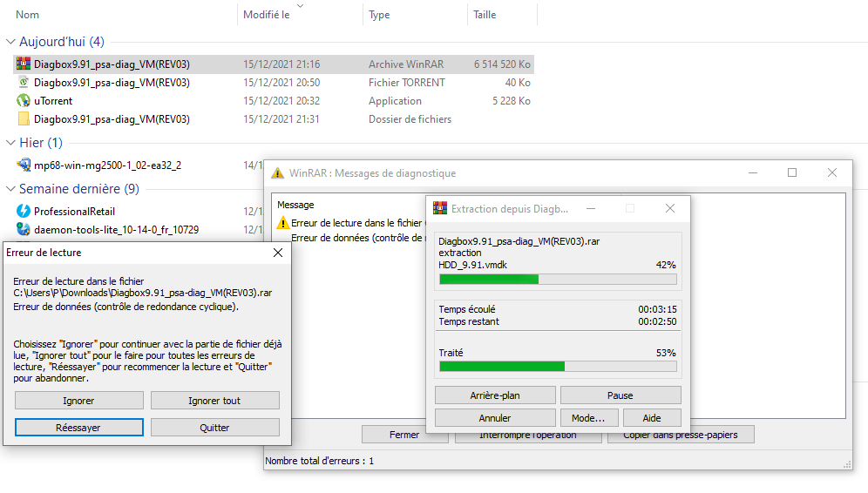Select mp68-win-mg2500-1_02-ea32_2 file name
Viewport: 868px width, 493px height.
coord(107,165)
